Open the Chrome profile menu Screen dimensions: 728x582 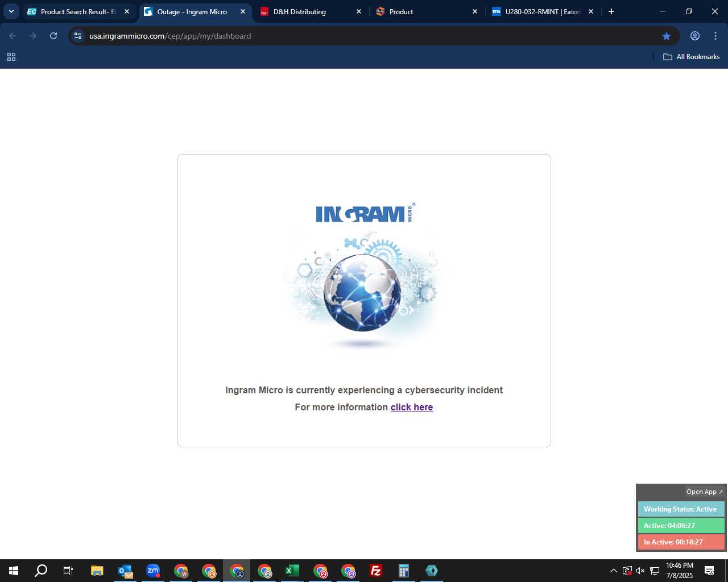tap(695, 36)
